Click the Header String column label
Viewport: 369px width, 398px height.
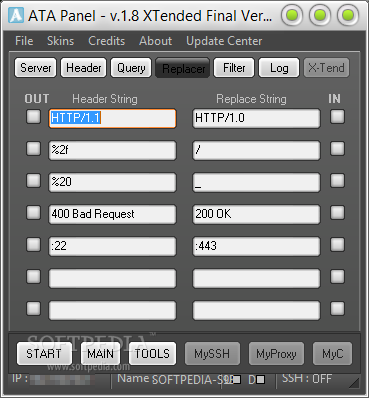tap(105, 99)
